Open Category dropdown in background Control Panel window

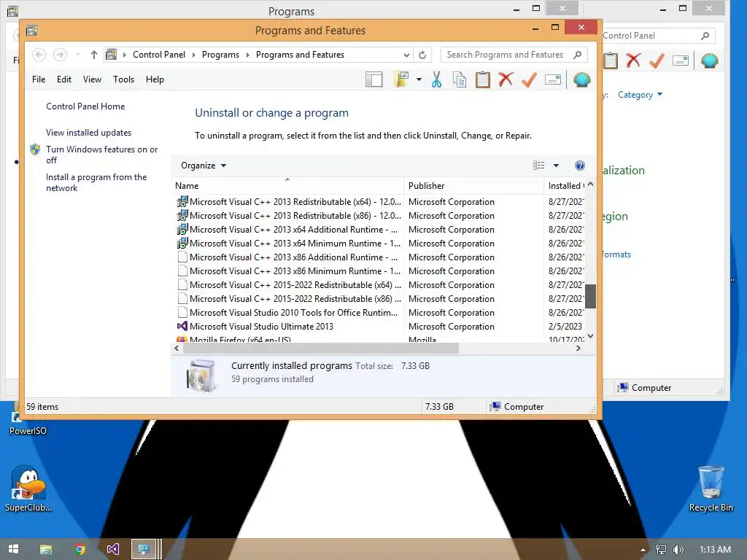640,95
